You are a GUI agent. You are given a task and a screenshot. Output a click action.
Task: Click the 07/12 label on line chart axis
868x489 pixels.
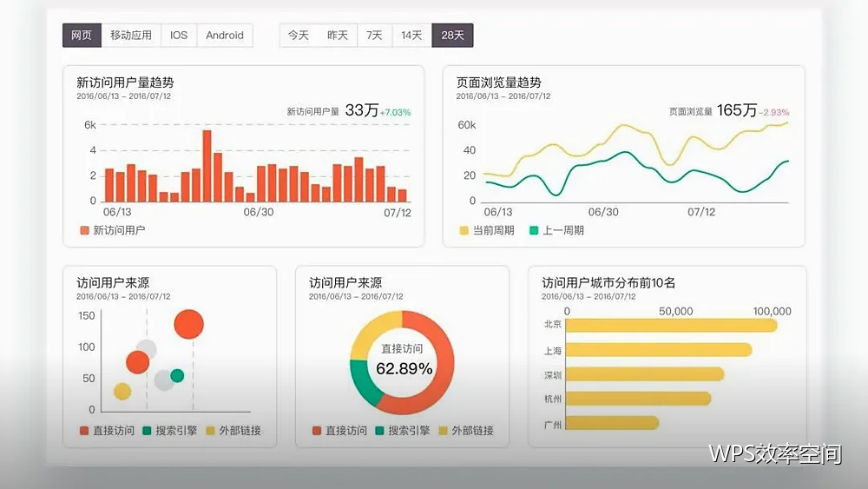click(x=701, y=212)
